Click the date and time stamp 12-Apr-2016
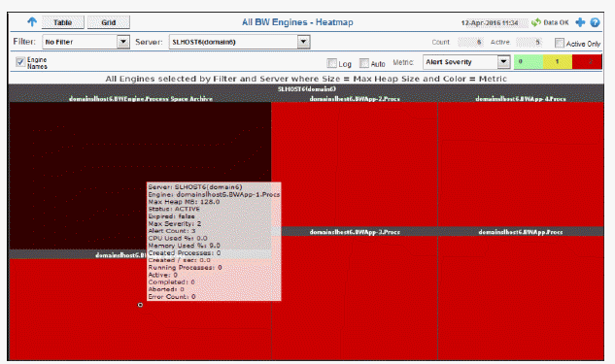 coord(490,22)
